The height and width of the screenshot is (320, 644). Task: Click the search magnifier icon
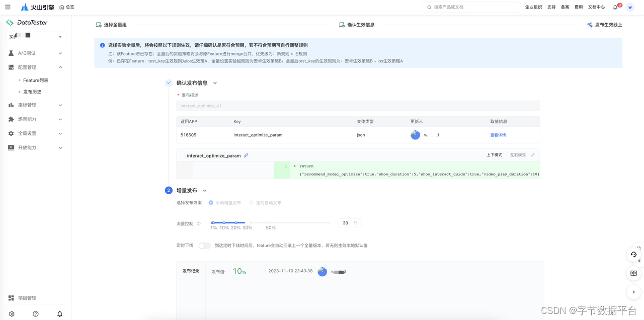[429, 7]
